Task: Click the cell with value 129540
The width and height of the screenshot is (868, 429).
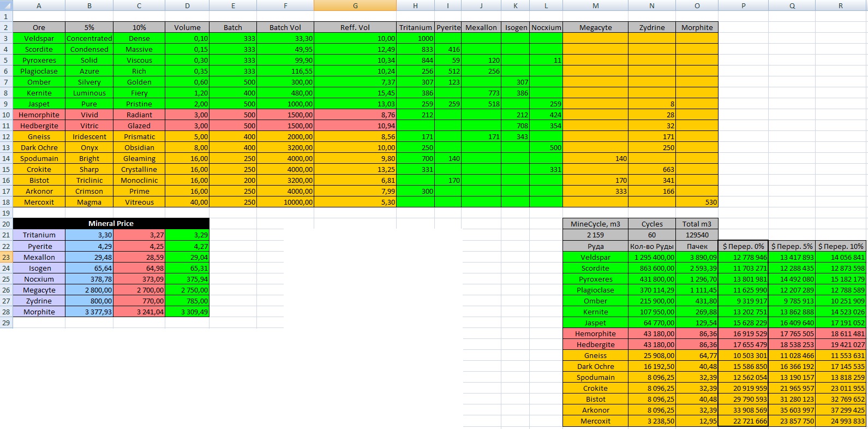Action: coord(697,235)
